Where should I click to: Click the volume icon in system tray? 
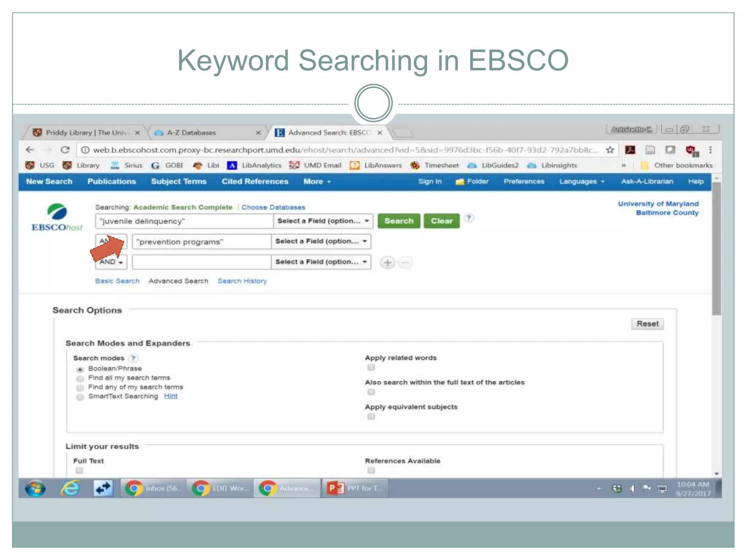(632, 489)
